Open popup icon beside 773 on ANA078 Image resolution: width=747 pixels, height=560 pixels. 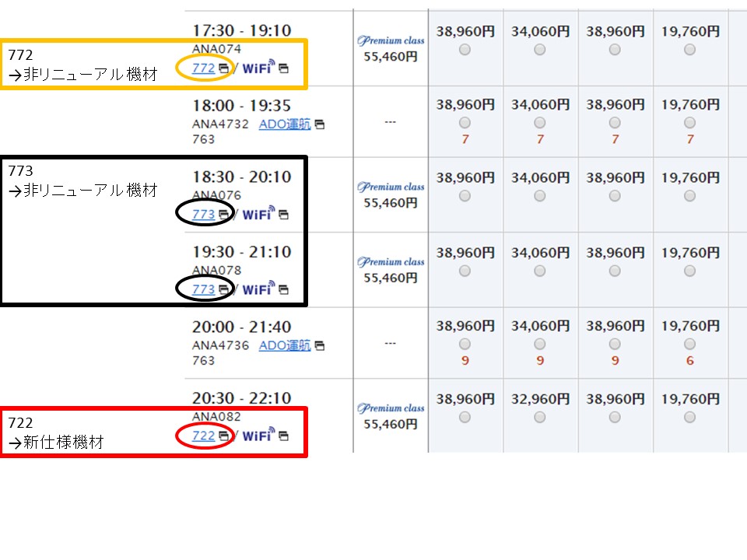tap(223, 289)
